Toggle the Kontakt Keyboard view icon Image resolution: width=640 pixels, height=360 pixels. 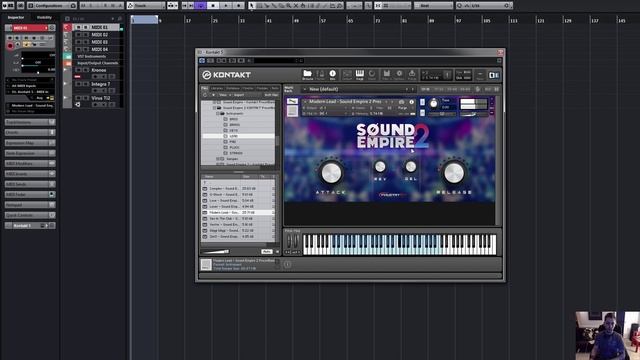pyautogui.click(x=360, y=74)
